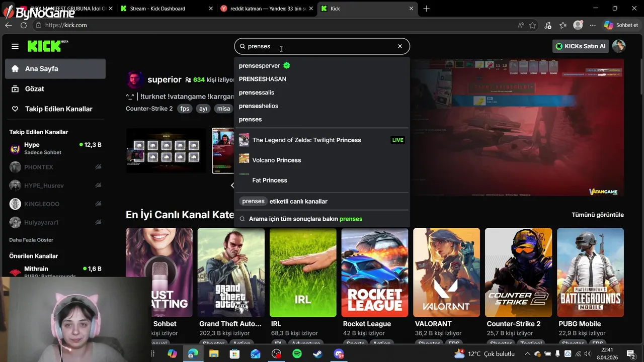
Task: Open Hype channel in followed list
Action: click(55, 148)
